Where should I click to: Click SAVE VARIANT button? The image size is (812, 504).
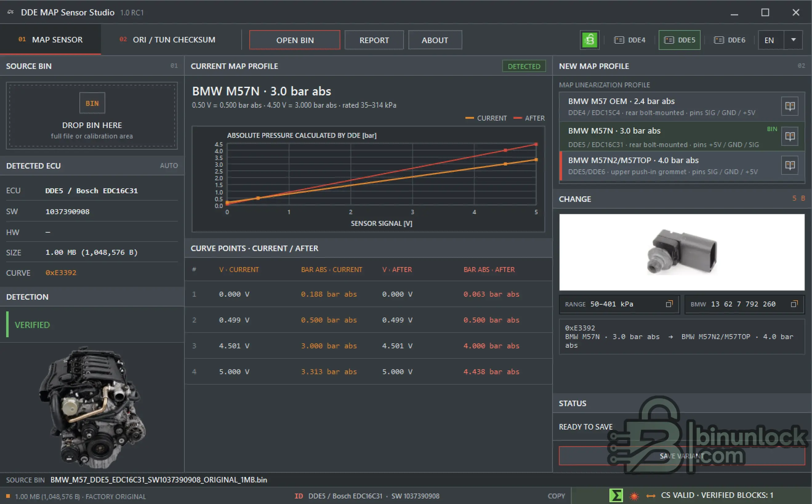coord(682,456)
